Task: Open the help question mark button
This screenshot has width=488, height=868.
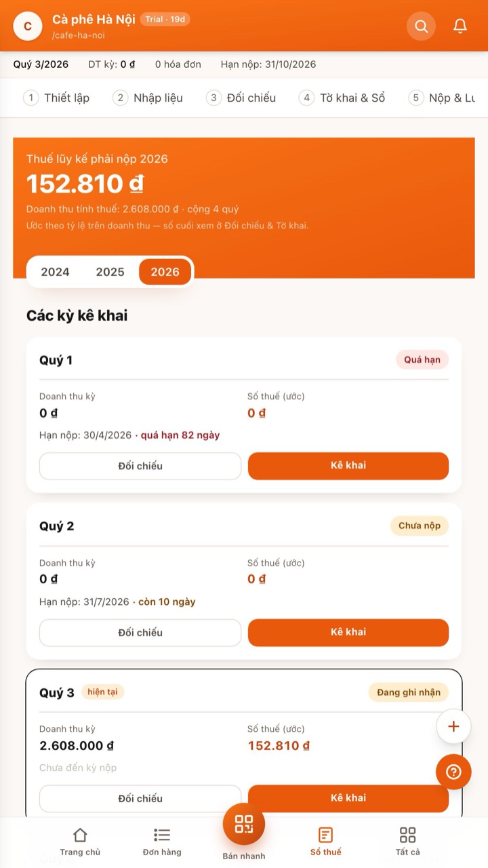Action: coord(453,772)
